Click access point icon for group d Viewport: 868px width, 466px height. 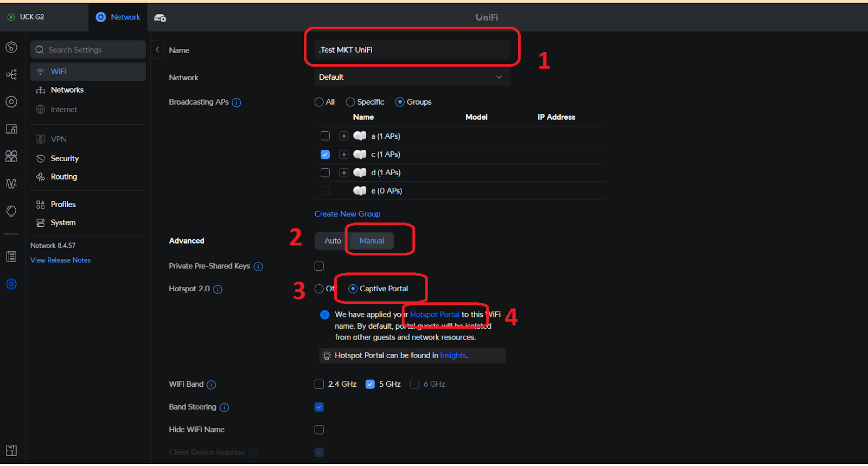click(x=360, y=173)
